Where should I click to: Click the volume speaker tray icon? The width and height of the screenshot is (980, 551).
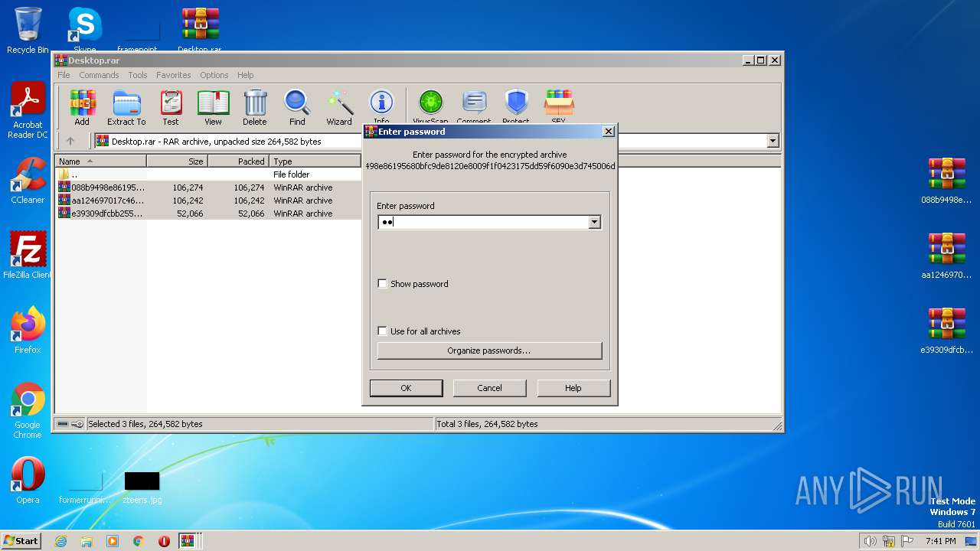870,541
